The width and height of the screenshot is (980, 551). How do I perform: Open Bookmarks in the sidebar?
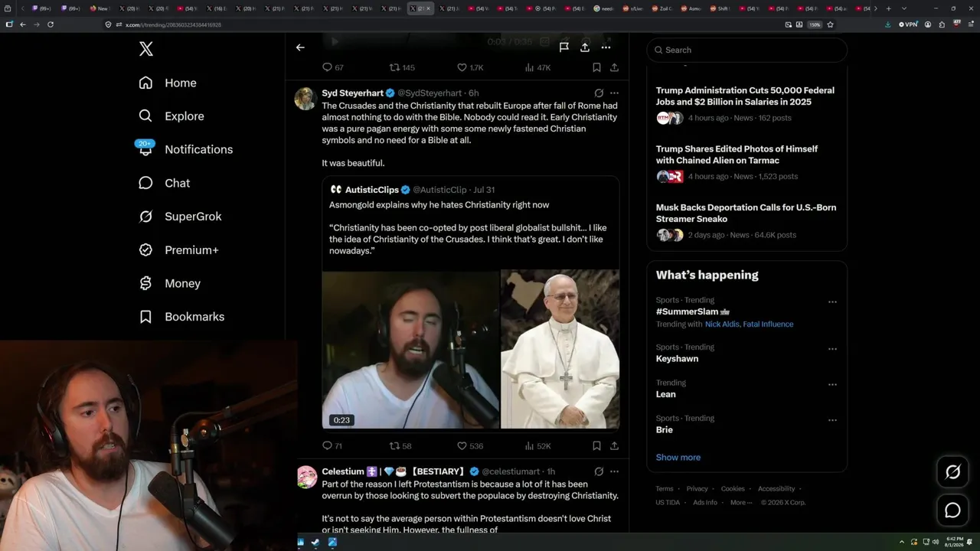tap(181, 317)
